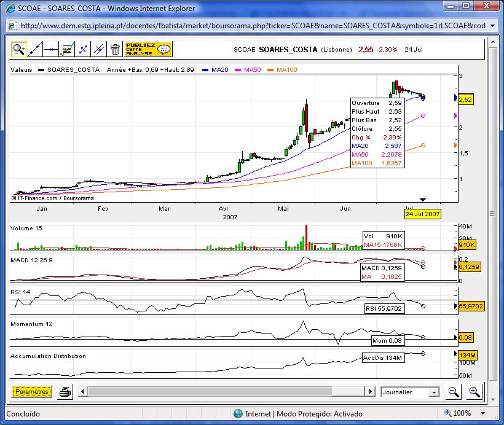Screen dimensions: 504x425
Task: Click the Internet zone globe icon
Action: (x=238, y=413)
